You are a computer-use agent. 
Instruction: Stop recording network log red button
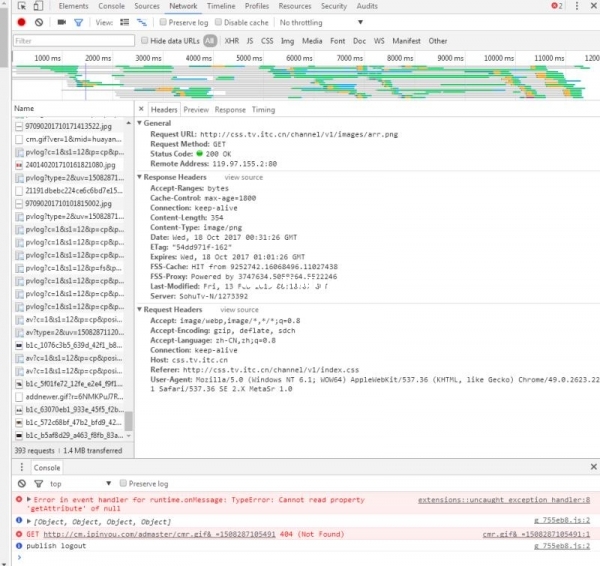point(21,23)
